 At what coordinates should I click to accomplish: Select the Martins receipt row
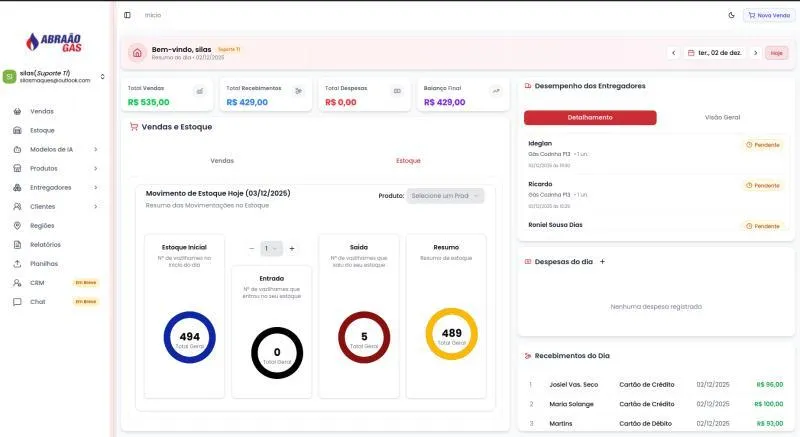click(656, 424)
